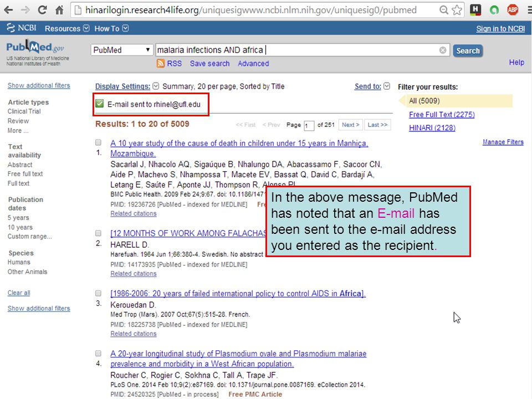Open the H extension icon
This screenshot has height=399, width=532.
click(x=475, y=10)
